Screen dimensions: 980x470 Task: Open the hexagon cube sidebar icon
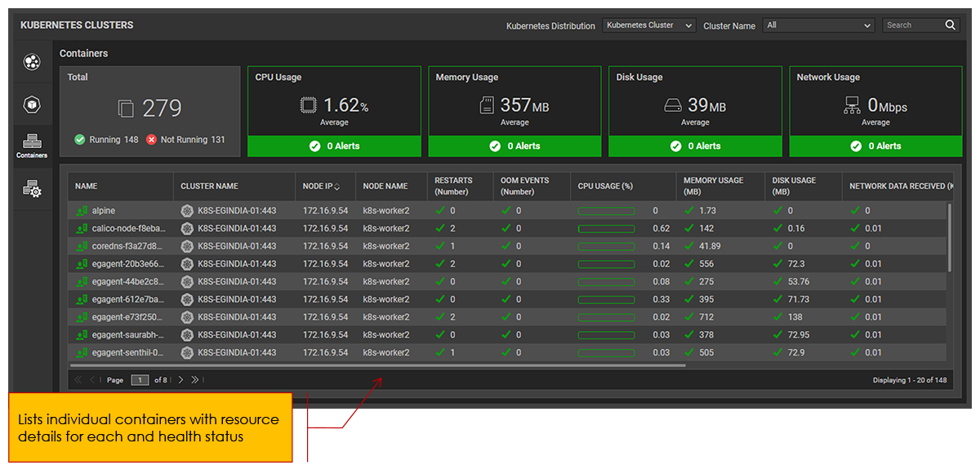tap(32, 105)
